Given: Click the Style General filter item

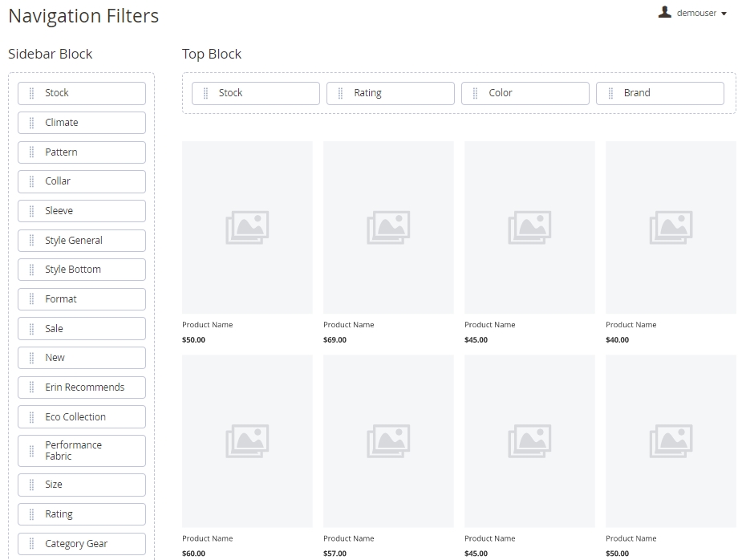Looking at the screenshot, I should click(x=82, y=241).
